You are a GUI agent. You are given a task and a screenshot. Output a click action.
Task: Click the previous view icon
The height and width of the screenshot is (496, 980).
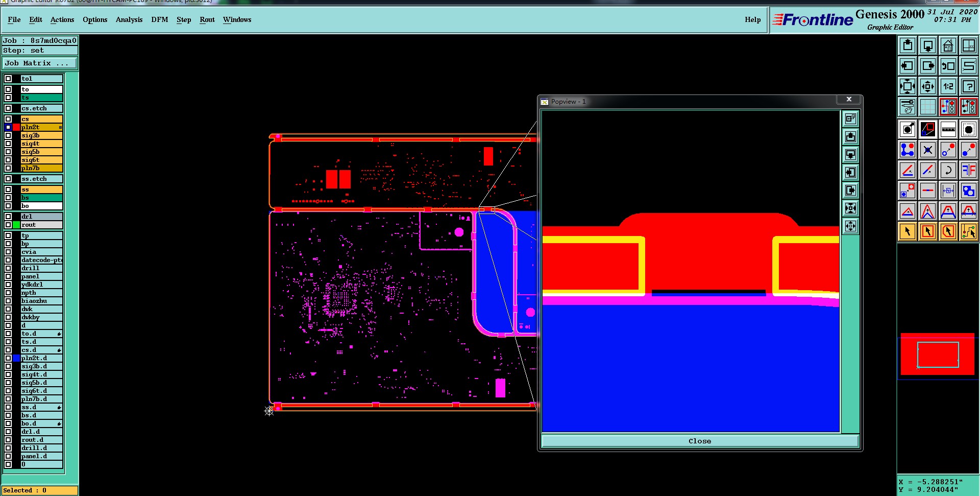pyautogui.click(x=948, y=66)
